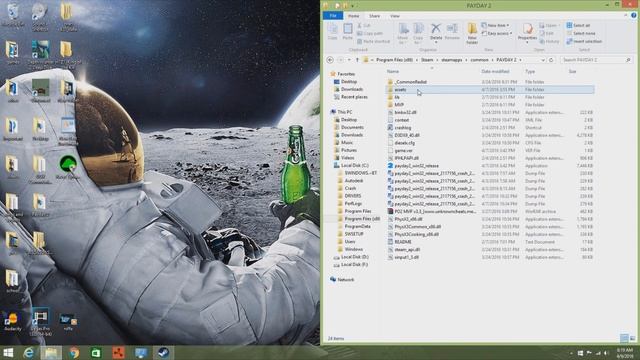This screenshot has height=360, width=640.
Task: Open the ribbon's Open dropdown button
Action: tap(549, 25)
